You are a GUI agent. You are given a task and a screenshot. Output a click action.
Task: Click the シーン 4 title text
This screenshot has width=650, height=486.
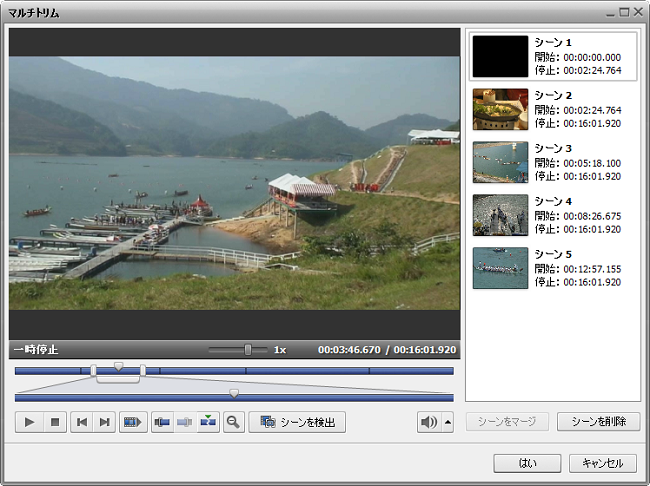[553, 202]
